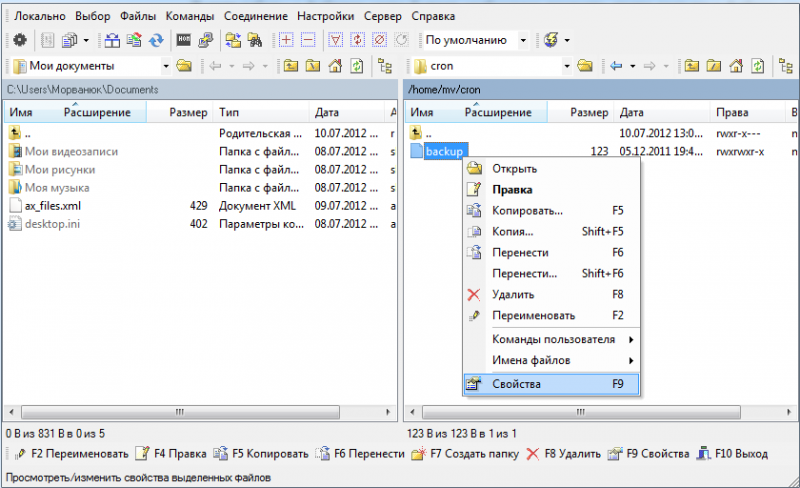Image resolution: width=800 pixels, height=488 pixels.
Task: Choose Свойства in the context menu
Action: (x=516, y=384)
